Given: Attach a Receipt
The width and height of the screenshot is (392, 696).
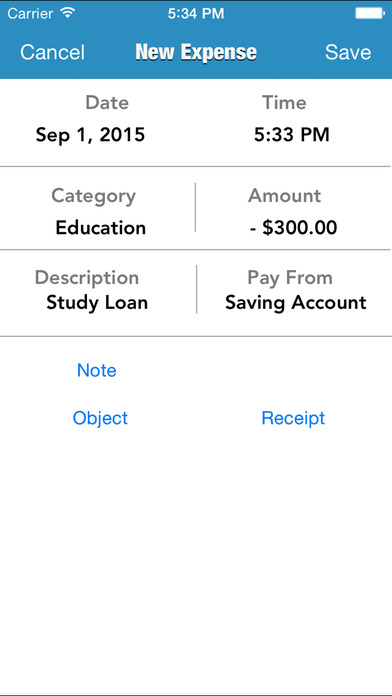Looking at the screenshot, I should (293, 418).
